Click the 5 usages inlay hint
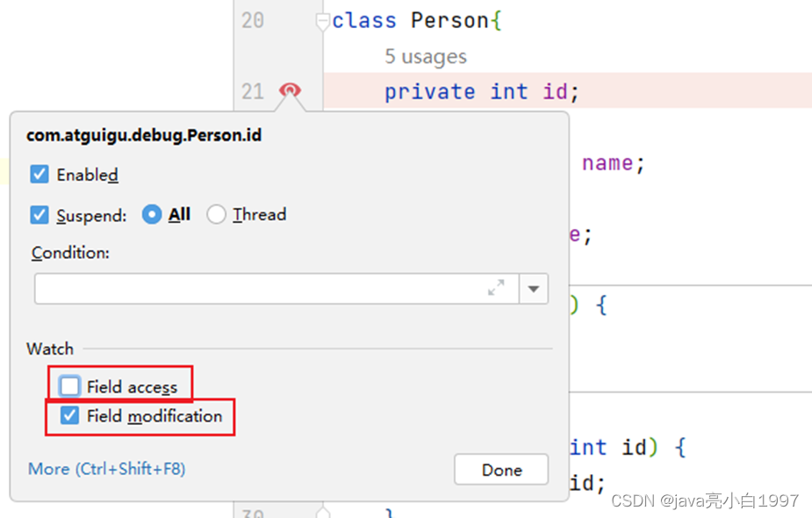This screenshot has width=812, height=518. click(426, 56)
